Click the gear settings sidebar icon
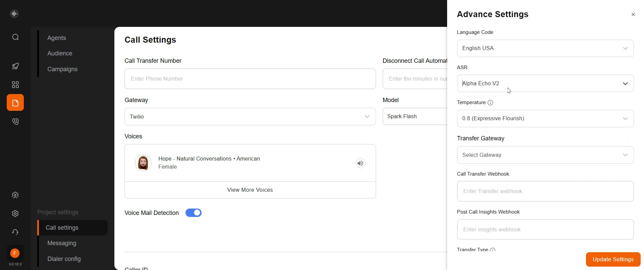 (15, 214)
